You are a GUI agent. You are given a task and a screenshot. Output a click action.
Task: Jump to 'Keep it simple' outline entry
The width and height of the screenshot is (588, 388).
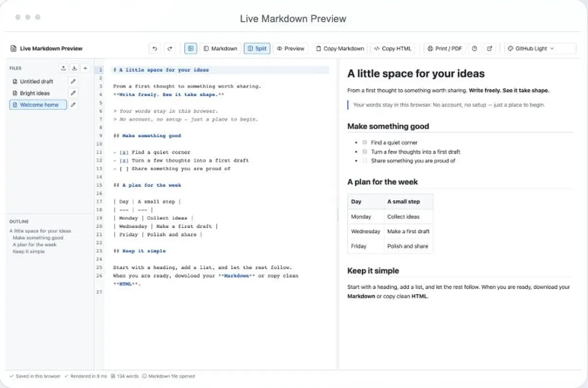click(x=28, y=251)
